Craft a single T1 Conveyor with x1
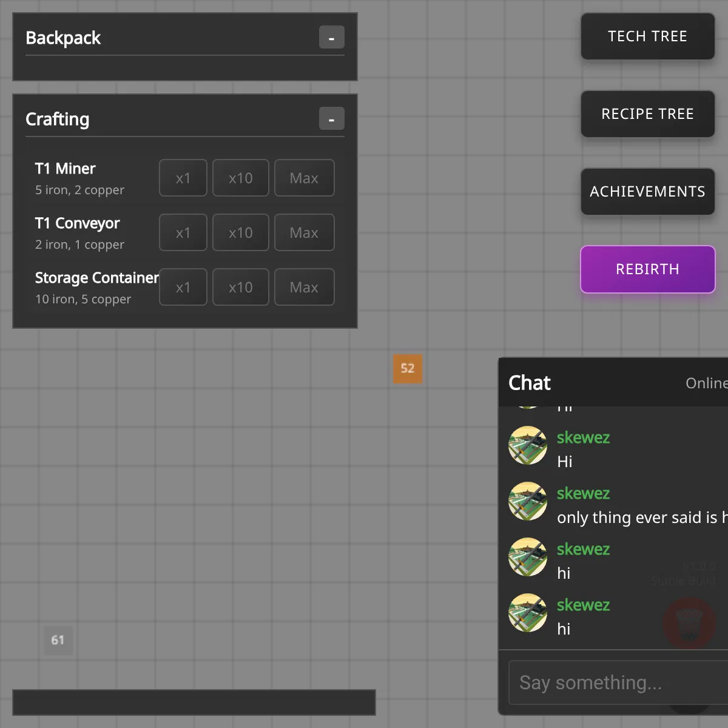The width and height of the screenshot is (728, 728). (x=183, y=233)
